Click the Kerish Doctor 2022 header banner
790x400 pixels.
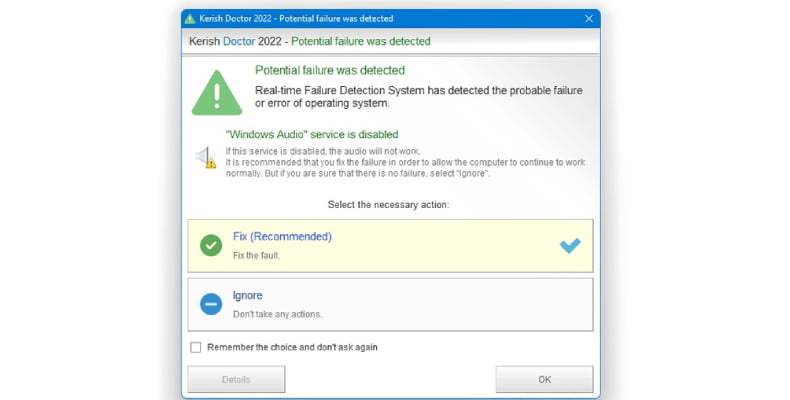click(310, 42)
